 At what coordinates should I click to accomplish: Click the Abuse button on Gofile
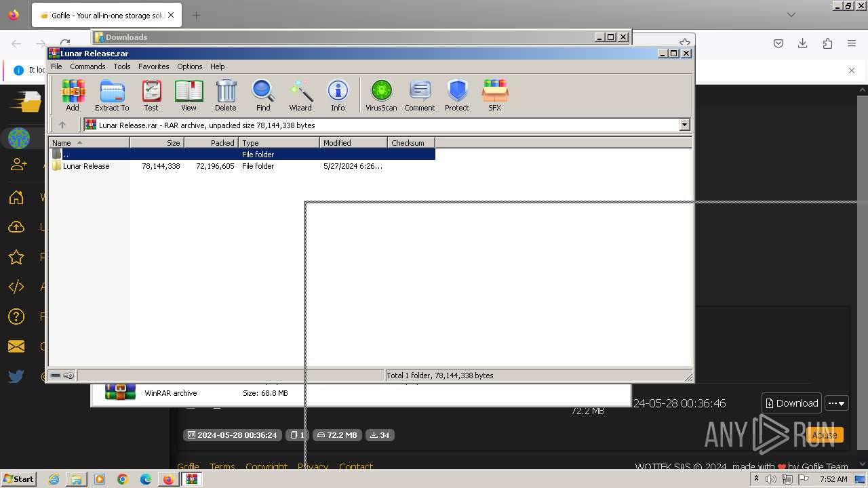click(x=825, y=435)
